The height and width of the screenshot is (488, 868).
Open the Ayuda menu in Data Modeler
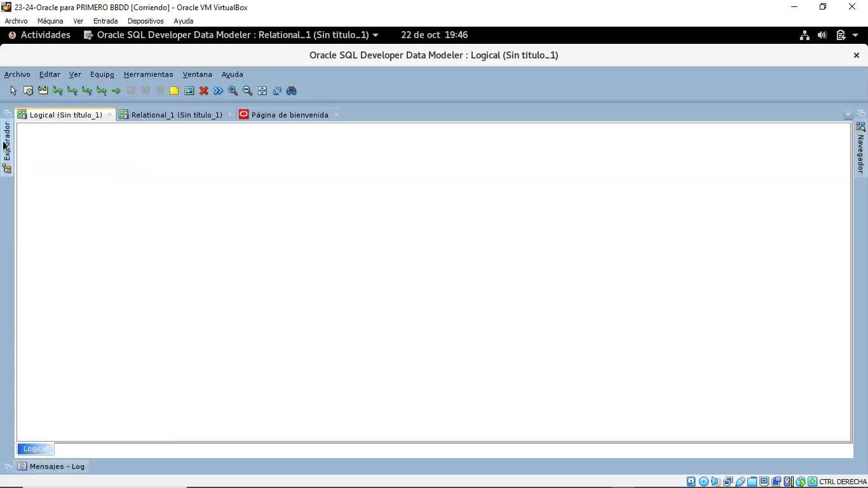(x=232, y=74)
